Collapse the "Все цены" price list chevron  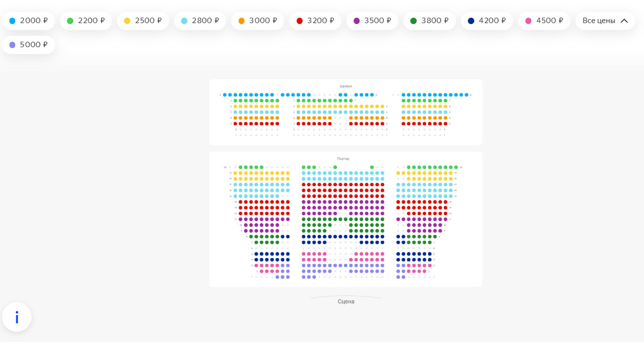pyautogui.click(x=624, y=21)
